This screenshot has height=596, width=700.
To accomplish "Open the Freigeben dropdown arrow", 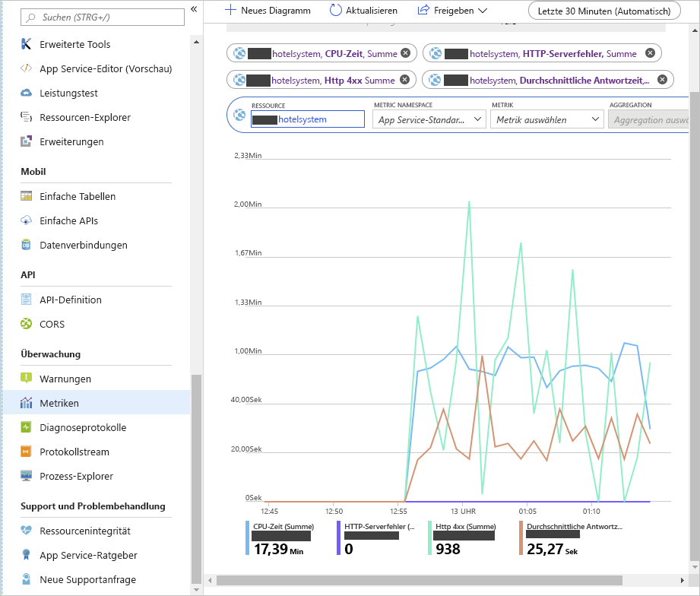I will tap(483, 11).
